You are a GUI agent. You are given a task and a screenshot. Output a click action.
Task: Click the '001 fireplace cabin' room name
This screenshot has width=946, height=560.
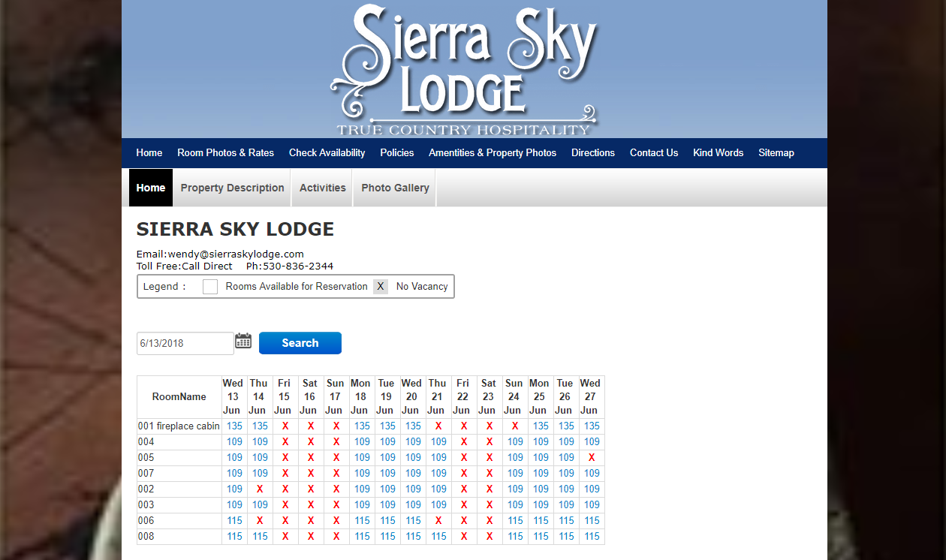click(x=179, y=426)
